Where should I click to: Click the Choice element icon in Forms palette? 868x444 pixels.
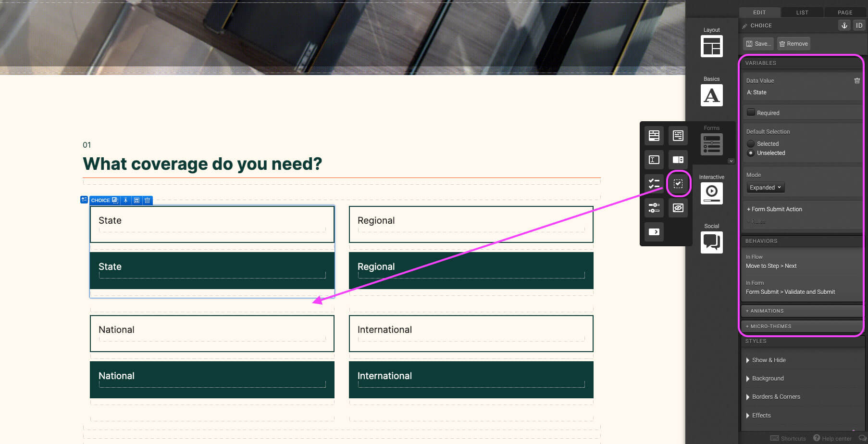click(678, 183)
